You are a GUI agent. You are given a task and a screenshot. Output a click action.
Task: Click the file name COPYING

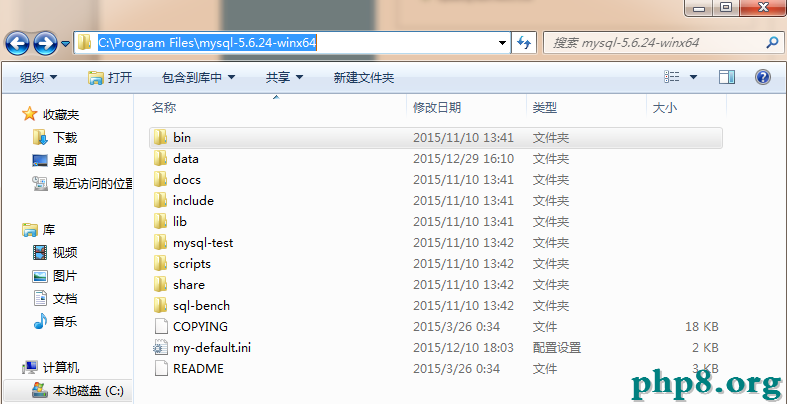(x=200, y=327)
